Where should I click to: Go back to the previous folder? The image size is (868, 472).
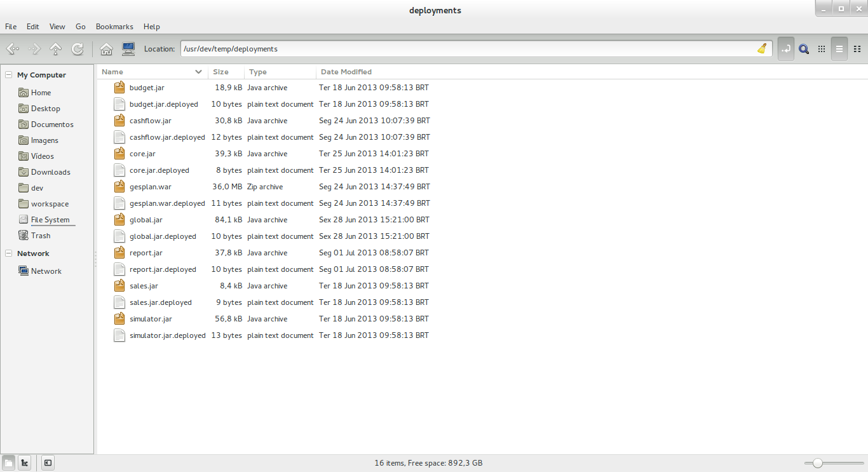(12, 48)
